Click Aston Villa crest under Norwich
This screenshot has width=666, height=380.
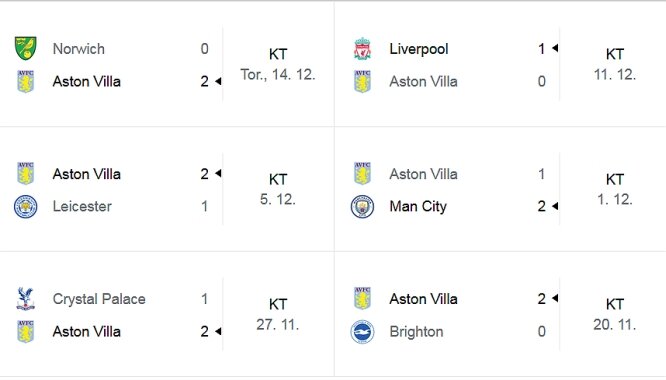pos(25,81)
